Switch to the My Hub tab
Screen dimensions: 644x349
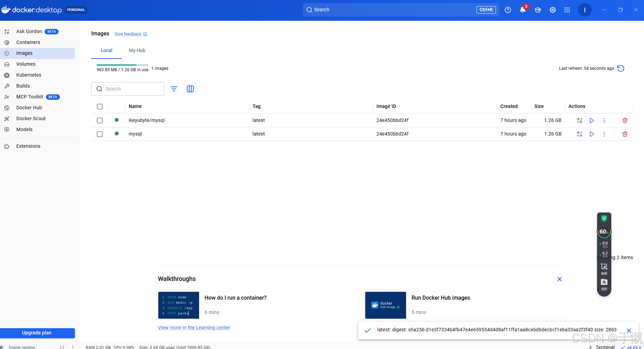click(x=137, y=50)
